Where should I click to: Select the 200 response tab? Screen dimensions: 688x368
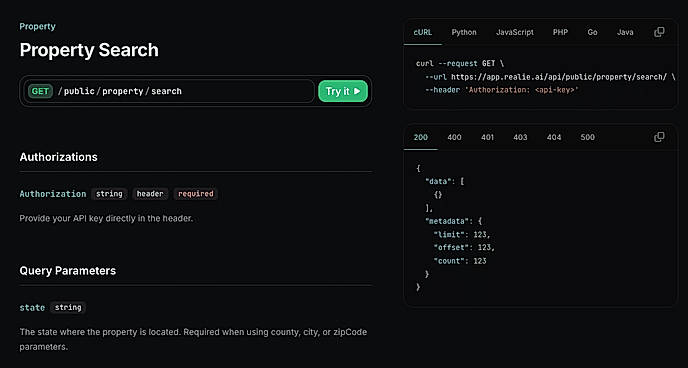click(420, 137)
